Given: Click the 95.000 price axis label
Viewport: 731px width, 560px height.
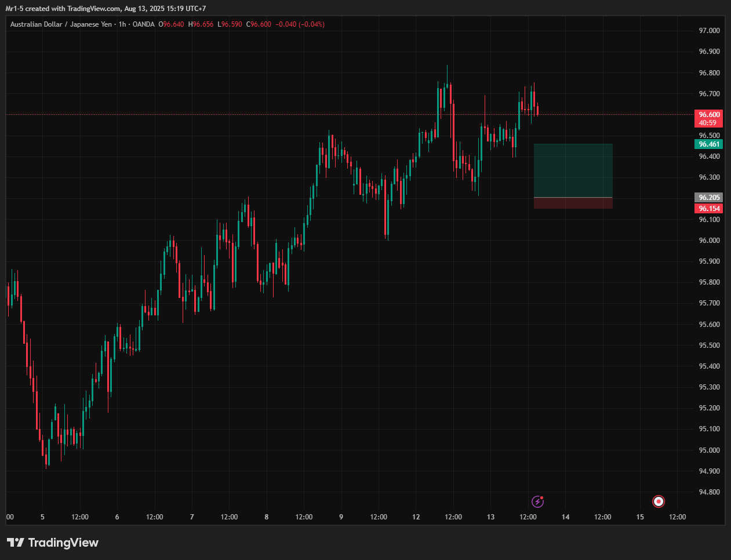Looking at the screenshot, I should 709,450.
